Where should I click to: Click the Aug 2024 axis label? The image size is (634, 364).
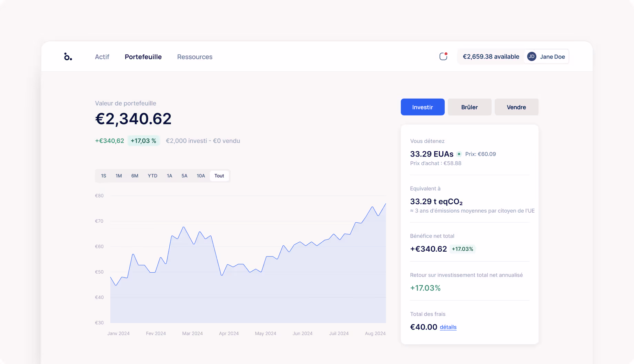(375, 333)
